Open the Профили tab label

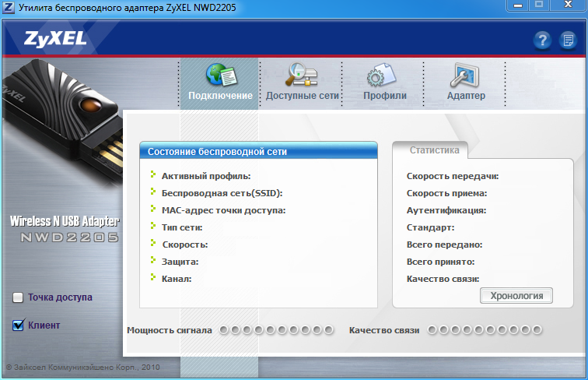coord(385,95)
